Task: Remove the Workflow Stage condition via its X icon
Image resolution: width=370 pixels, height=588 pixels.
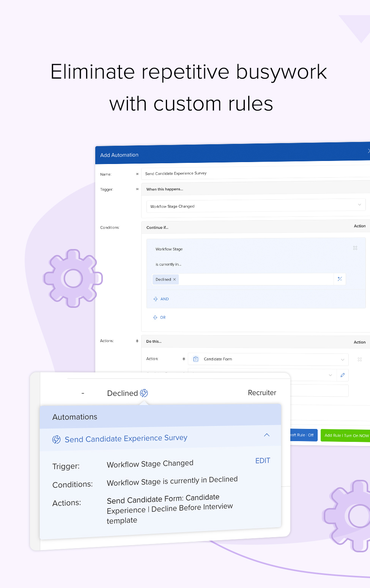Action: pos(355,248)
